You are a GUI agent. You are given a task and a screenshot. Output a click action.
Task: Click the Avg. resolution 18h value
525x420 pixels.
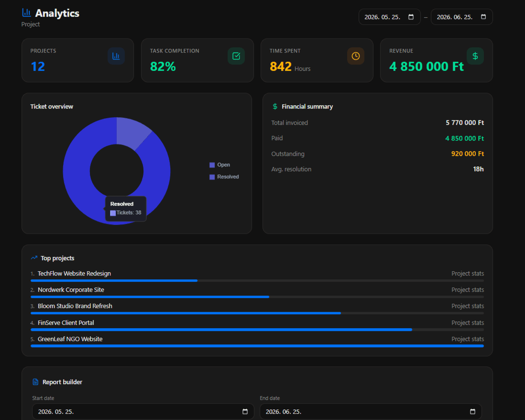click(478, 169)
